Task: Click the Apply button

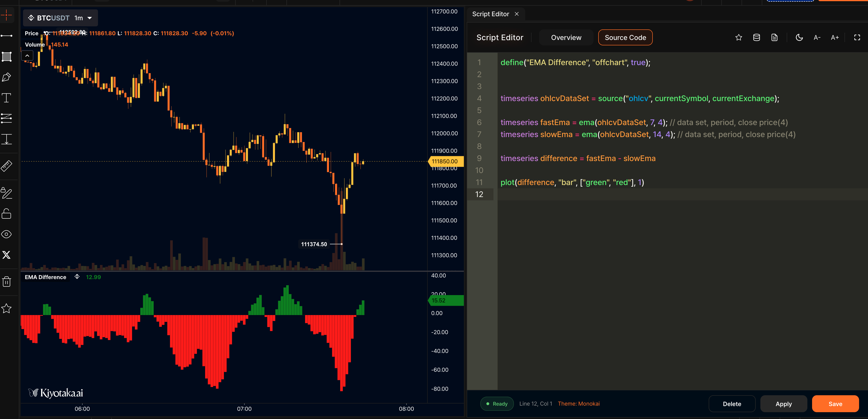Action: click(x=783, y=404)
